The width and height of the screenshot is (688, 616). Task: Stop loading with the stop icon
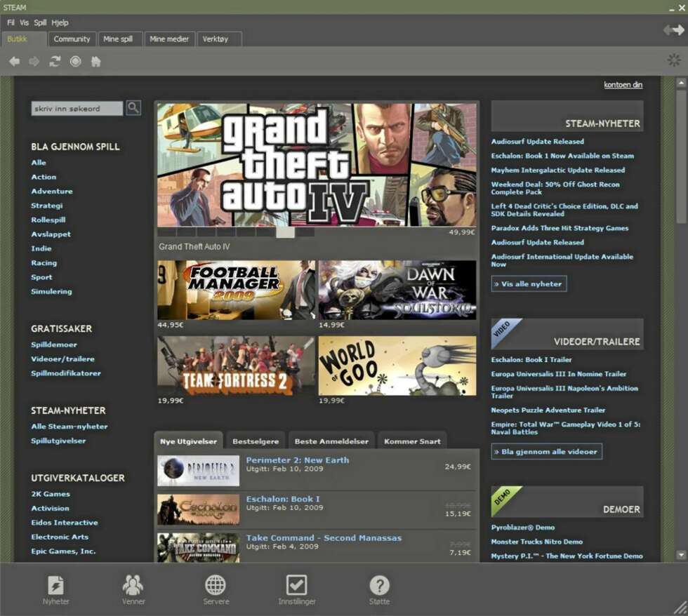[76, 61]
